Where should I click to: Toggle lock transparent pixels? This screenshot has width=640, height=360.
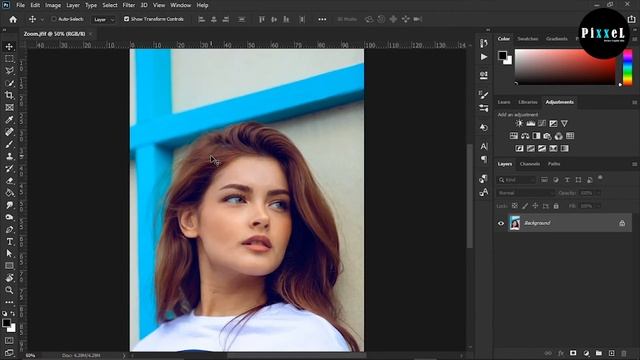coord(515,206)
